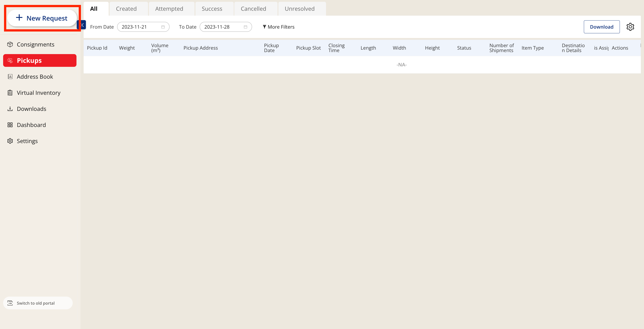644x329 pixels.
Task: Click the sidebar Settings gear icon
Action: click(x=10, y=141)
